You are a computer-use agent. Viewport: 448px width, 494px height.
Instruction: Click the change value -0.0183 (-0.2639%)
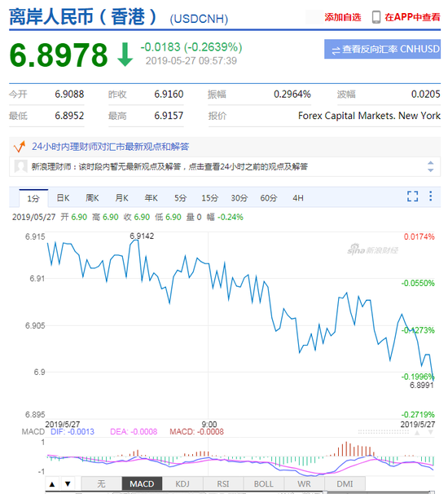[x=191, y=47]
